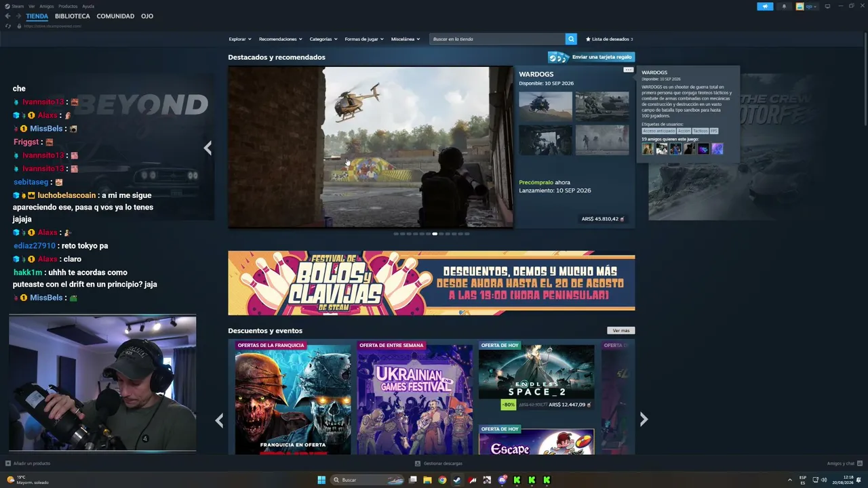
Task: Open the Ukrainian Games Festival card
Action: [x=415, y=398]
